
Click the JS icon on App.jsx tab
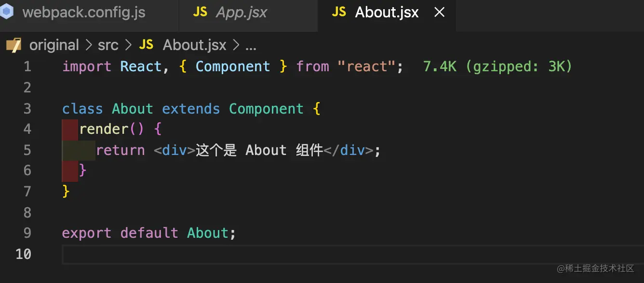click(200, 12)
